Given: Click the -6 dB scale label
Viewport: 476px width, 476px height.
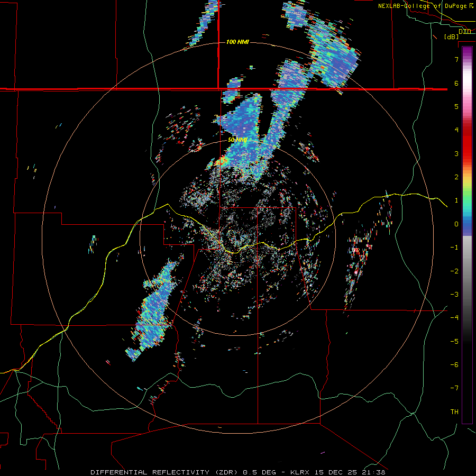Looking at the screenshot, I should pos(454,364).
